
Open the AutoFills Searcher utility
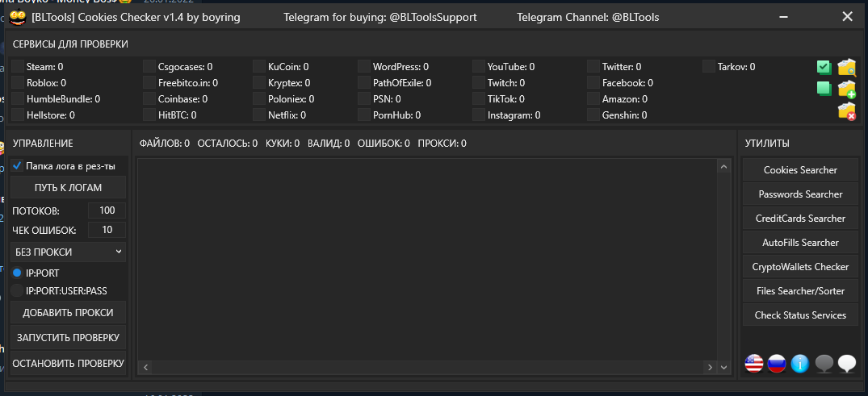pos(800,242)
